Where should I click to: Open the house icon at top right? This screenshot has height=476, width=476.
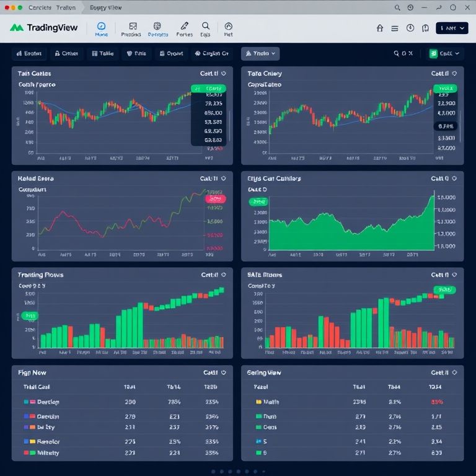pos(380,29)
